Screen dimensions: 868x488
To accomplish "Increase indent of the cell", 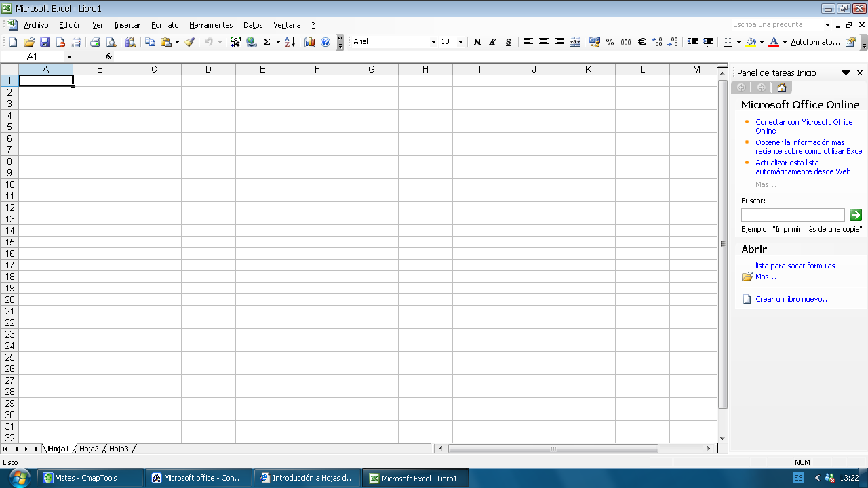I will click(708, 42).
